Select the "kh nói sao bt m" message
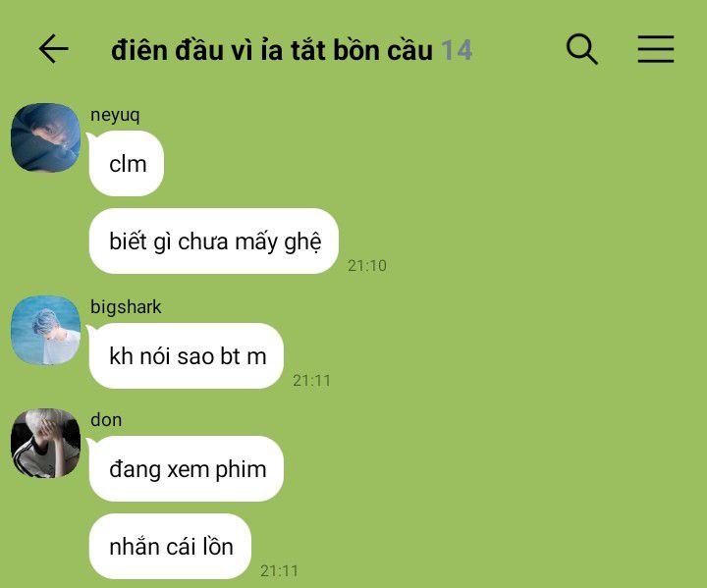The width and height of the screenshot is (707, 588). (187, 355)
